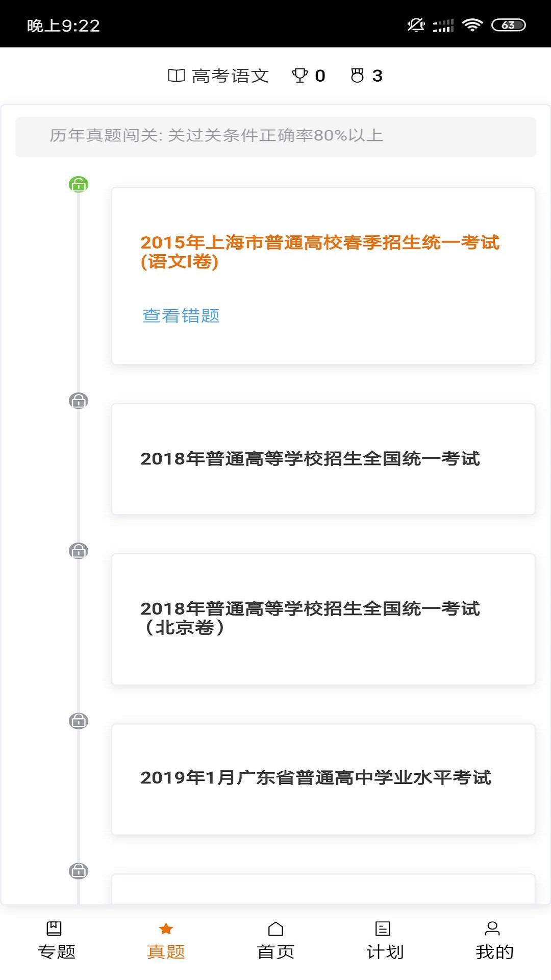Select the 真题 star tab
The height and width of the screenshot is (980, 551).
tap(166, 941)
